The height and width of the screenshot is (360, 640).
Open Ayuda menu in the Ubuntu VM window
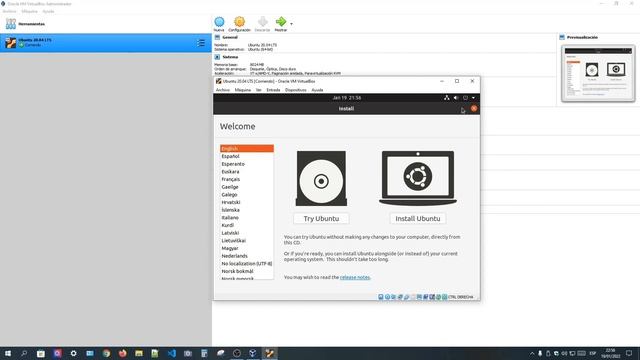[x=317, y=90]
